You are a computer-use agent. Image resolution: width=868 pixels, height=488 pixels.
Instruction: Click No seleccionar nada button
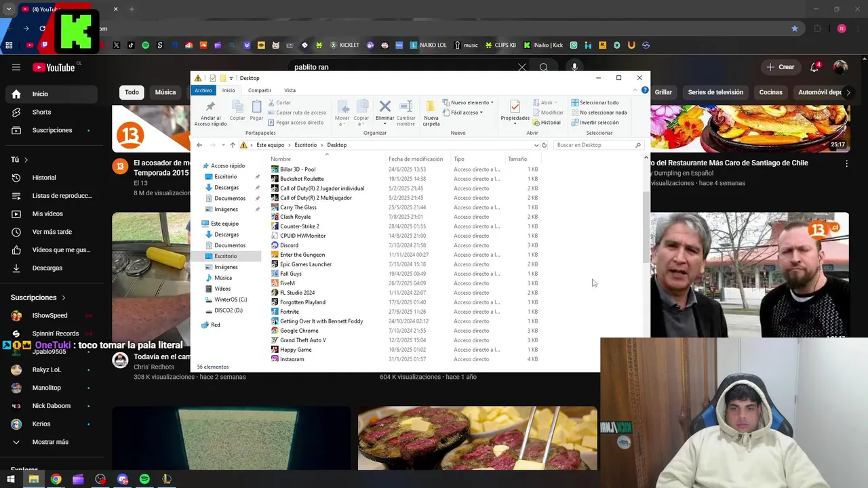tap(599, 113)
